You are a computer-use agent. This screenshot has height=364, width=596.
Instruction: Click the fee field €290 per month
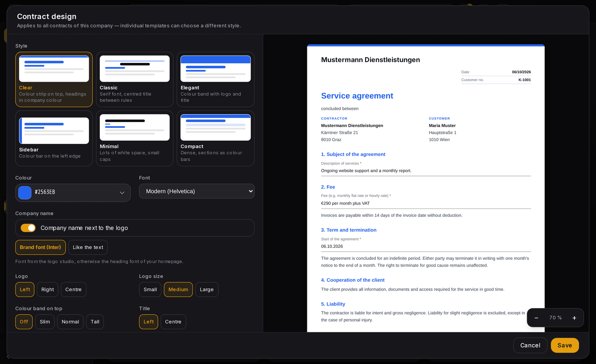(426, 204)
